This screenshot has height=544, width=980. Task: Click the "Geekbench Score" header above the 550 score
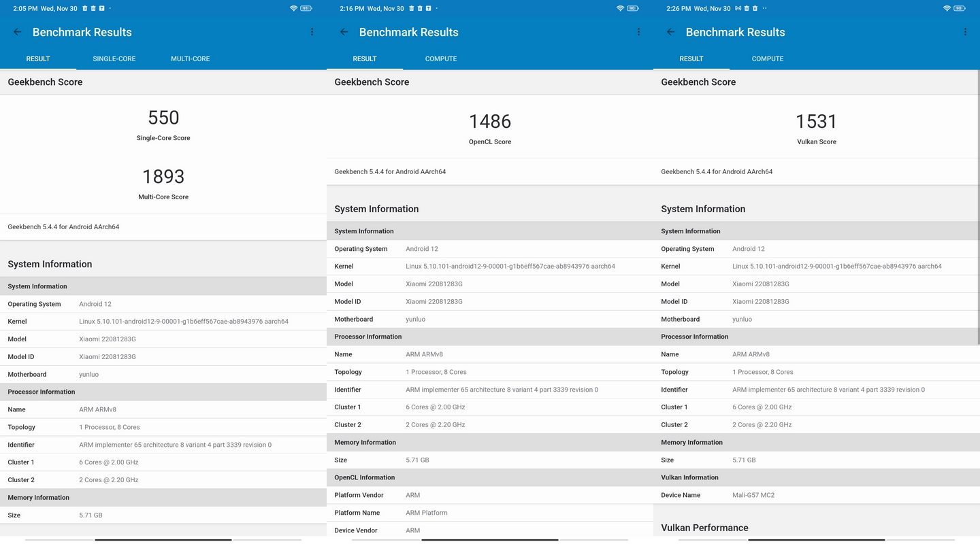45,82
